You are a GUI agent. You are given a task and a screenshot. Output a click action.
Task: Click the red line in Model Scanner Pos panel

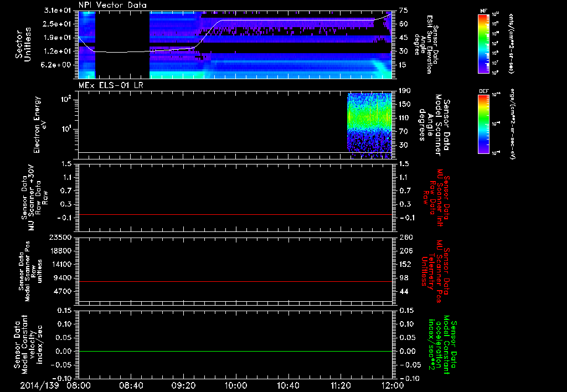[x=235, y=281]
